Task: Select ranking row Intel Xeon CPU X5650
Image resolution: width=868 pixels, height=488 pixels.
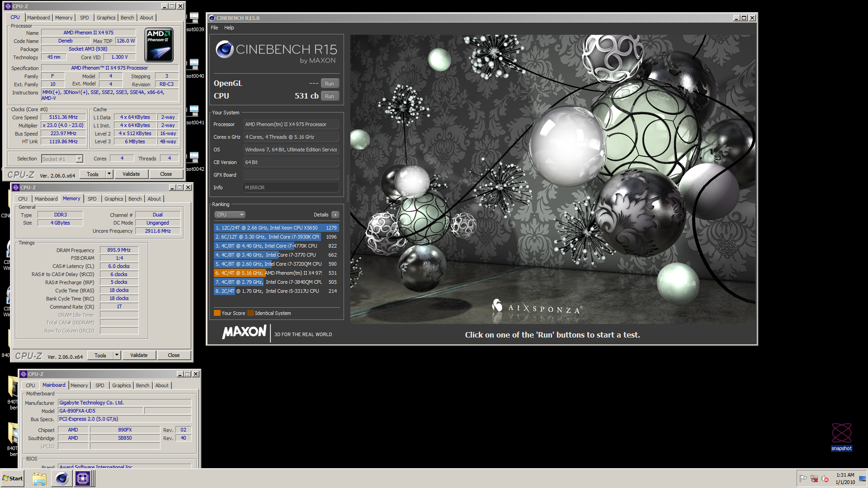Action: (x=276, y=228)
